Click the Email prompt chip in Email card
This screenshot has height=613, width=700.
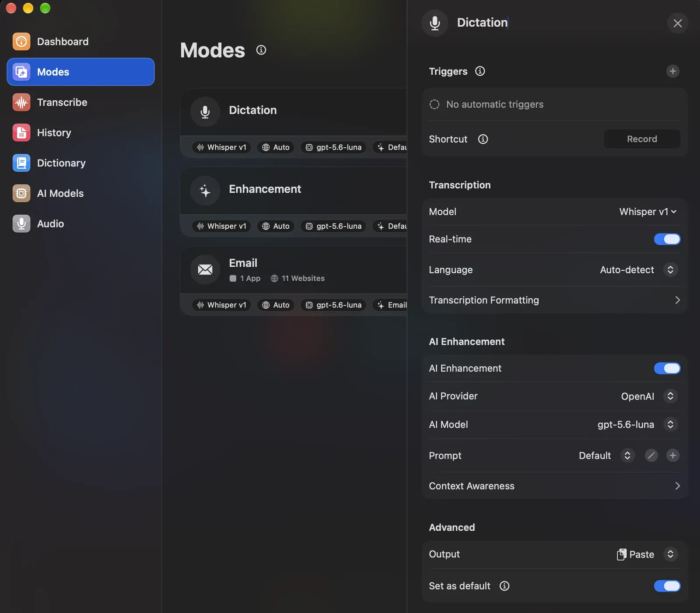pyautogui.click(x=390, y=305)
